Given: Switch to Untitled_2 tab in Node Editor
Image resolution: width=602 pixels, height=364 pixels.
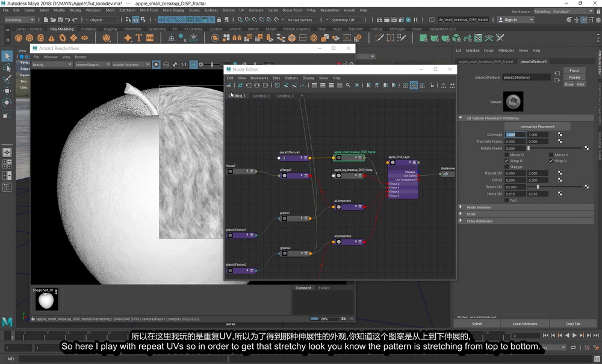Looking at the screenshot, I should point(261,96).
